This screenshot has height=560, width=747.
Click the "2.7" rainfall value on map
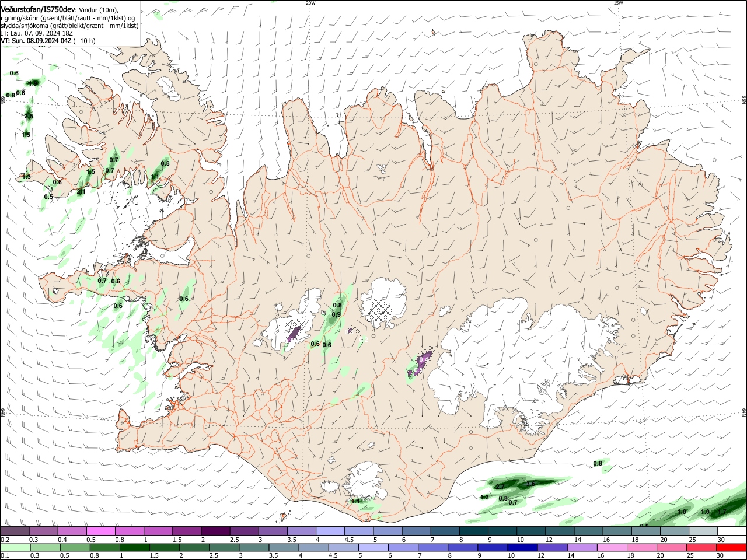(500, 487)
